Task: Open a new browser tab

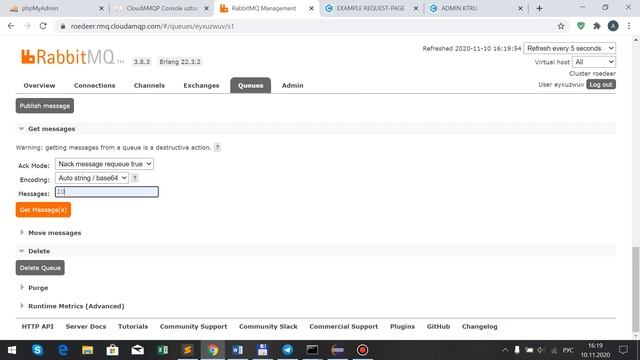Action: click(x=539, y=8)
